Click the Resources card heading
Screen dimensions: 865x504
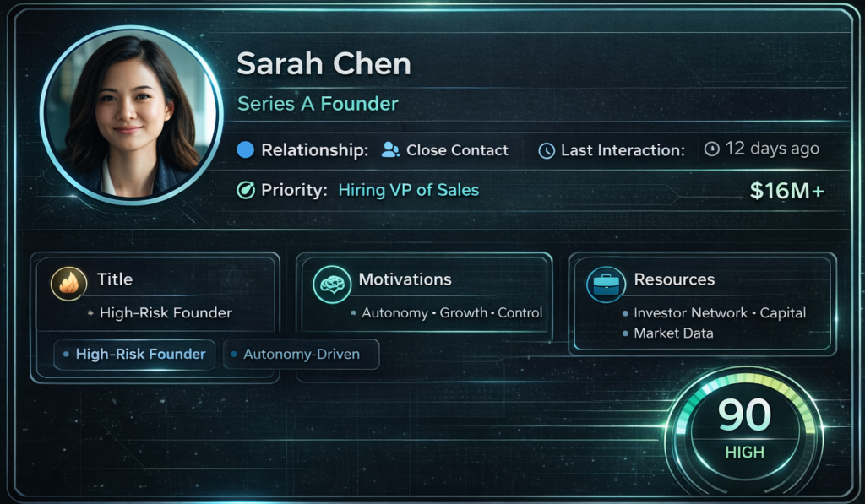[x=674, y=279]
